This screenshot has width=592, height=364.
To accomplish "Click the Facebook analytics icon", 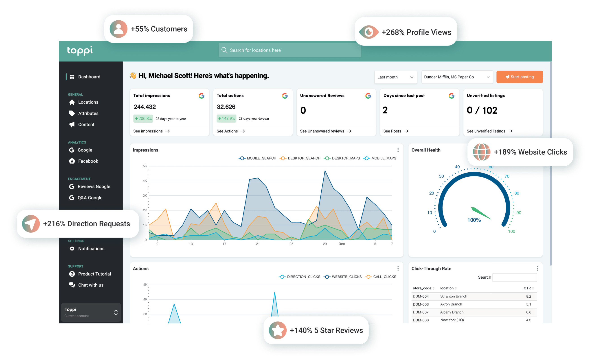I will (x=72, y=161).
